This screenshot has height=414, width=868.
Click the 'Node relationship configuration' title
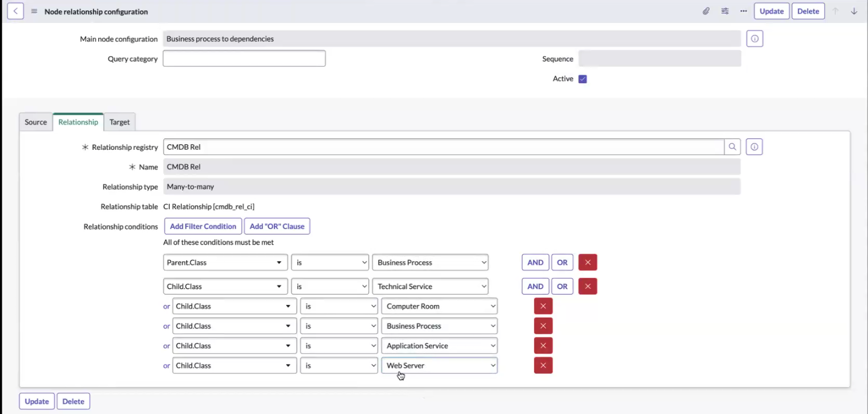pos(96,11)
